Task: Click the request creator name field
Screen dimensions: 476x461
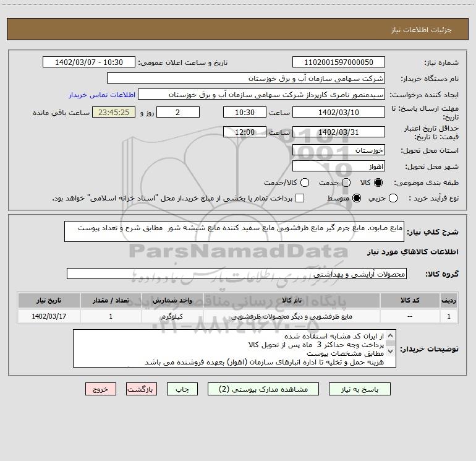Action: [261, 94]
